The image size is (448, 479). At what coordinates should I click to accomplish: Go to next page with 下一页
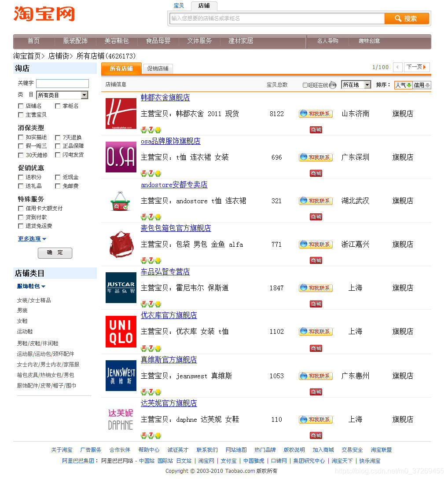417,67
